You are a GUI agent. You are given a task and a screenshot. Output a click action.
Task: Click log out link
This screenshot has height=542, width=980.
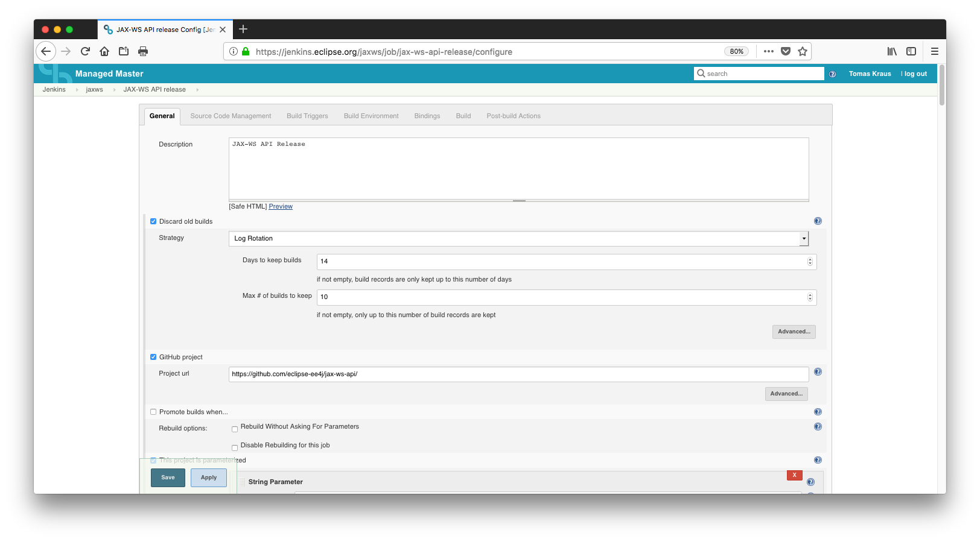[x=915, y=74]
